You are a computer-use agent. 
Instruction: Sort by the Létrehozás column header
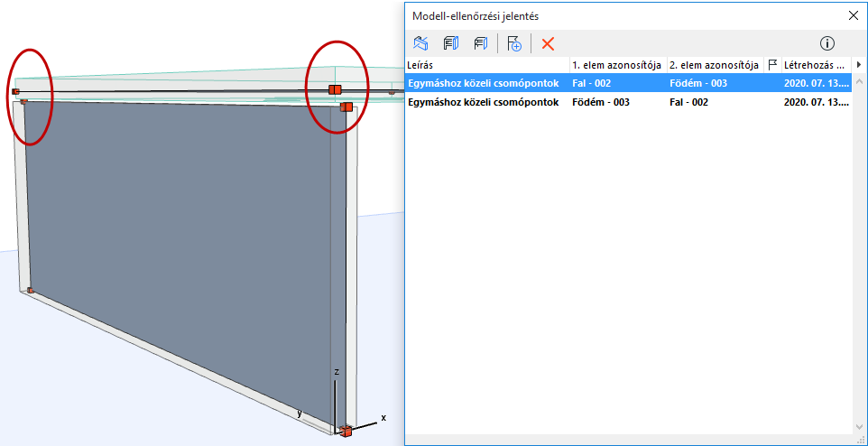[x=817, y=65]
